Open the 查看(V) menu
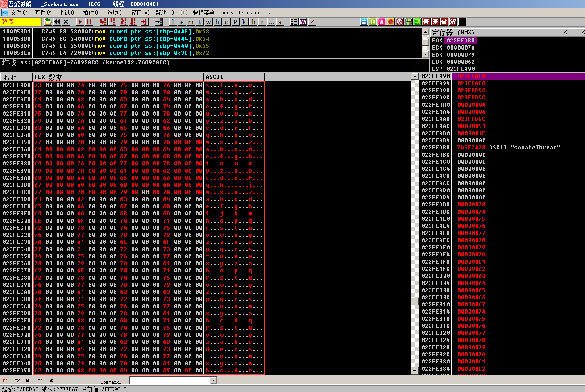 pos(44,12)
